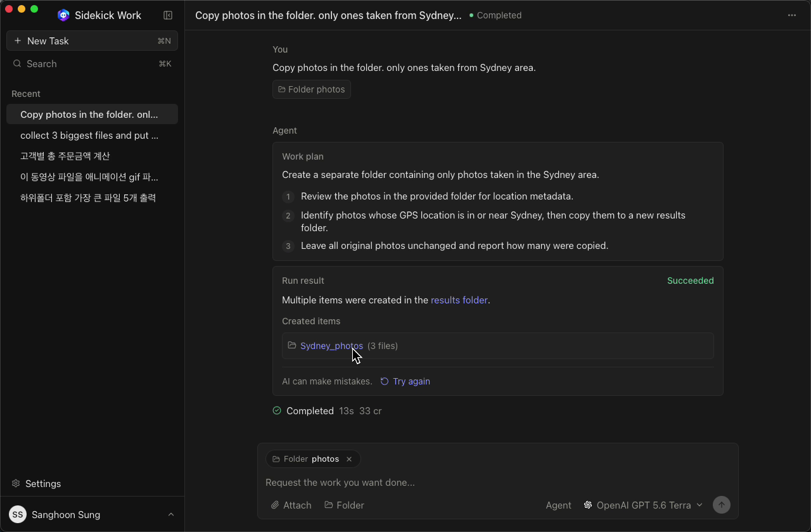Click the New Task button
811x532 pixels.
click(92, 41)
